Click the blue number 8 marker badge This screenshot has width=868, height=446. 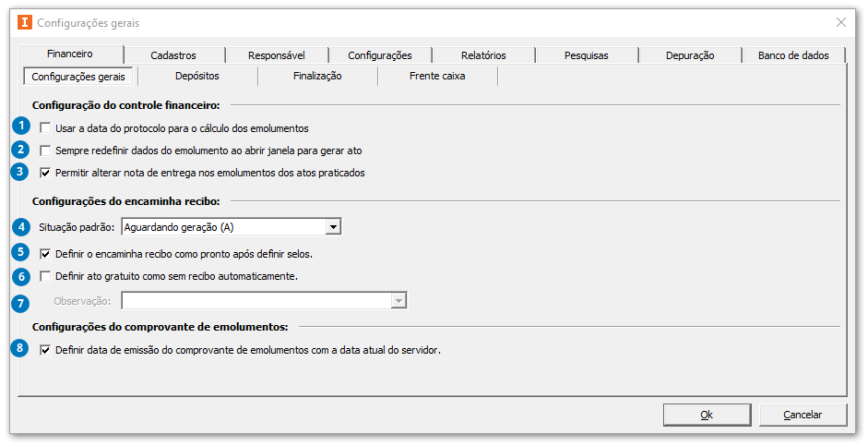20,348
